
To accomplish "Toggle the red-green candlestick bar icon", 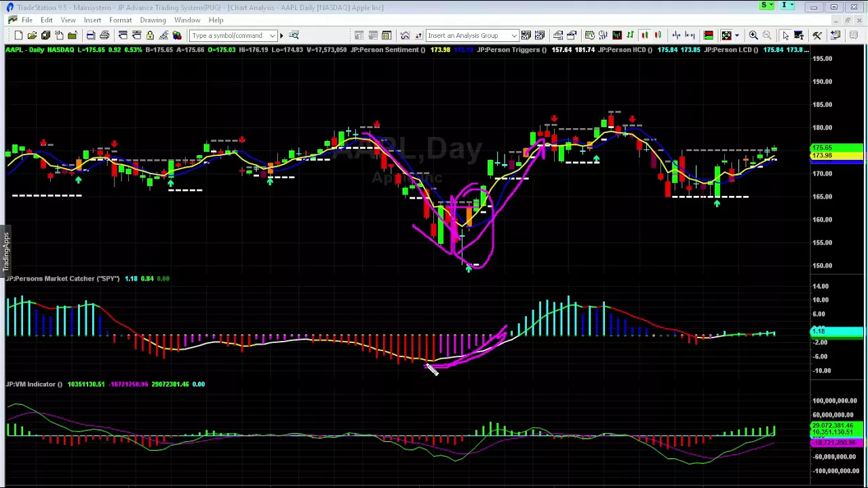I will 658,35.
